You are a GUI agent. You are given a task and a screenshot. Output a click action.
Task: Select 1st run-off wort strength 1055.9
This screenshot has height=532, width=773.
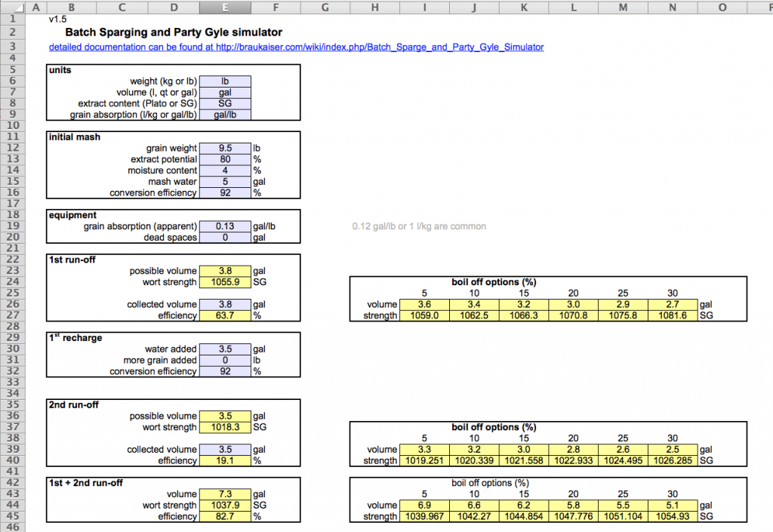[x=225, y=282]
